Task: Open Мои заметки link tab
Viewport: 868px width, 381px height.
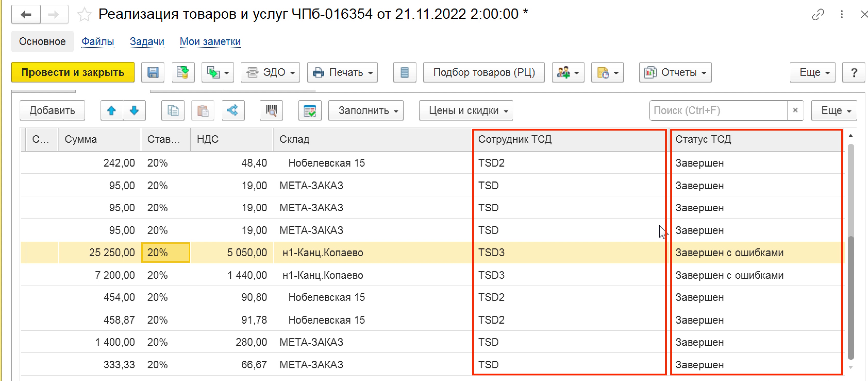Action: (x=210, y=41)
